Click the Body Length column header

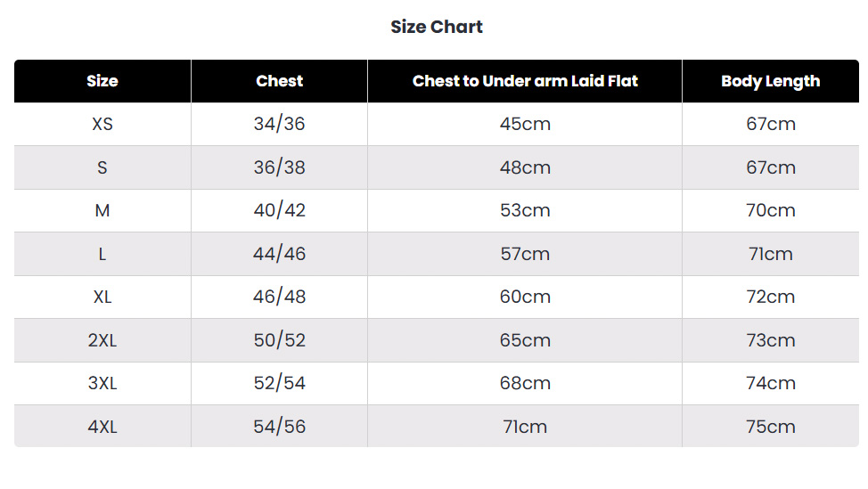click(x=771, y=81)
